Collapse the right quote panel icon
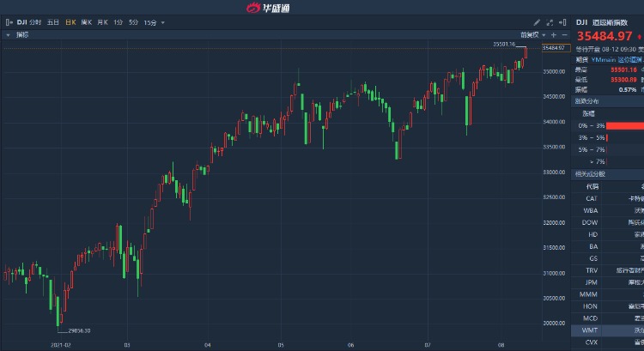644x351 pixels. coord(563,21)
